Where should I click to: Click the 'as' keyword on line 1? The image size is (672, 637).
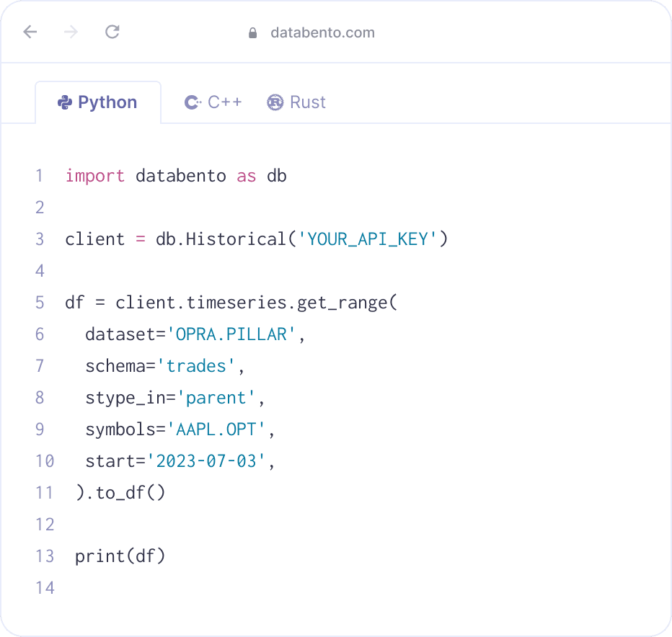click(247, 176)
